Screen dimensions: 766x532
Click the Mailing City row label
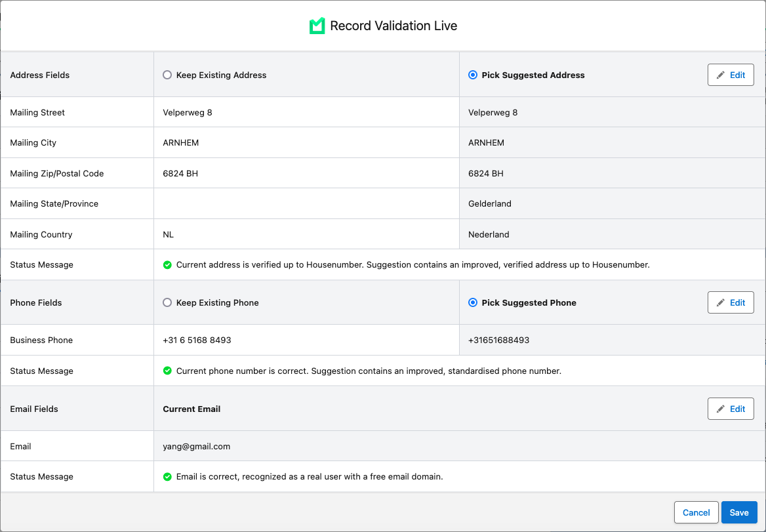tap(33, 142)
